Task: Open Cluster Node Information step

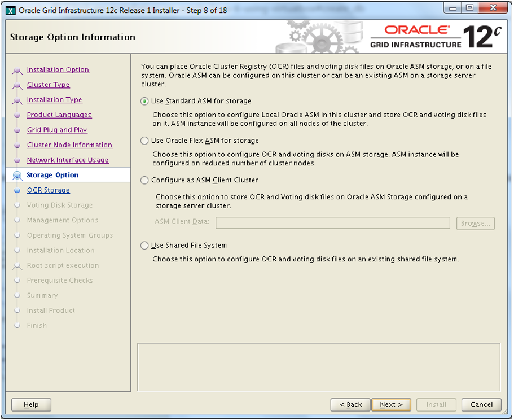Action: point(69,145)
